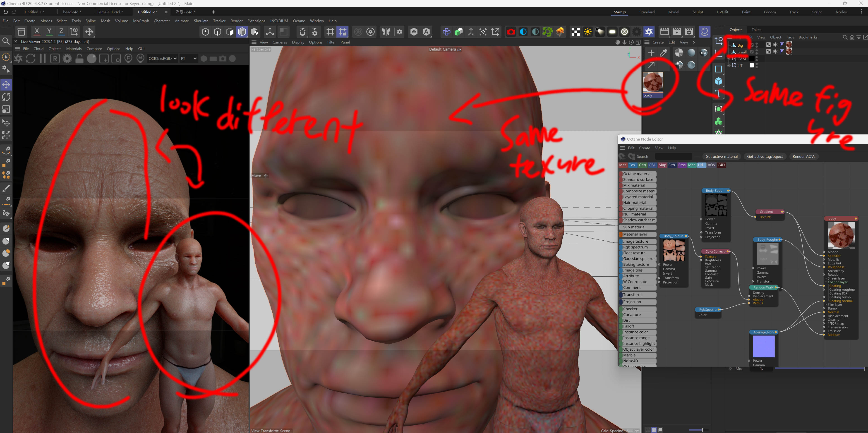Open Live Viewer settings gear icon
The width and height of the screenshot is (868, 433).
coord(67,59)
